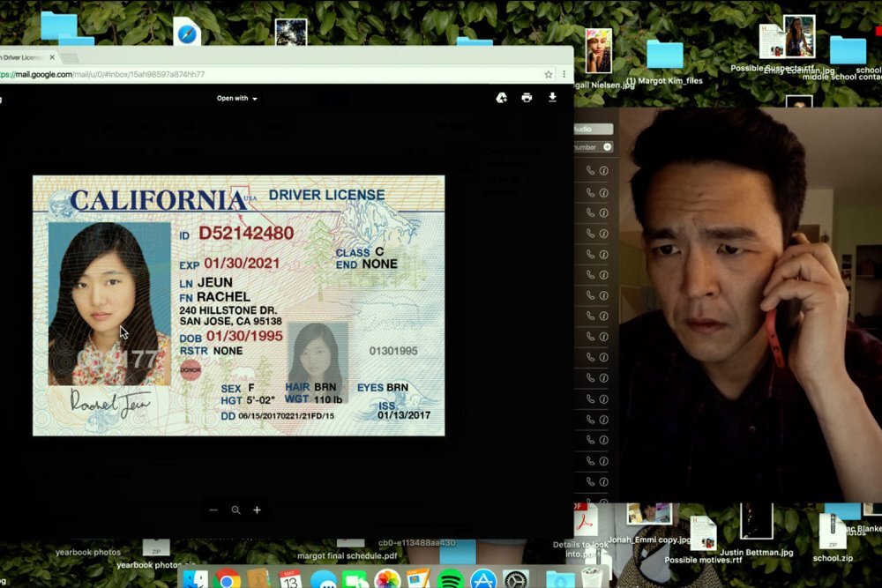
Task: Click the plus button beside number field
Action: click(x=607, y=146)
